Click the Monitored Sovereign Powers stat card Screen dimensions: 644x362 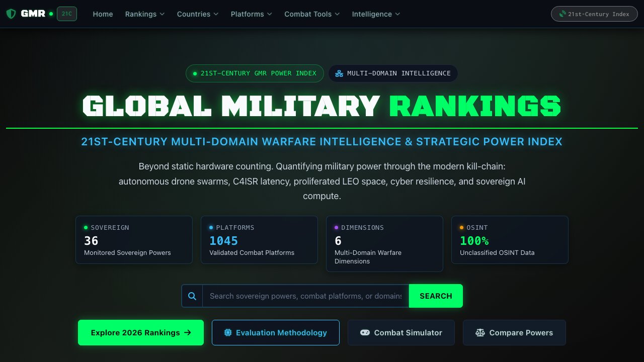pos(134,240)
